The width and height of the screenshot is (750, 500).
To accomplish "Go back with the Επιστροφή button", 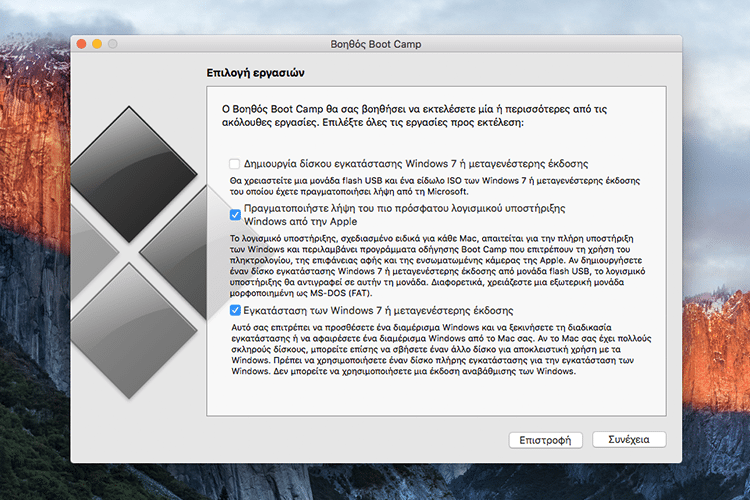I will click(x=546, y=440).
